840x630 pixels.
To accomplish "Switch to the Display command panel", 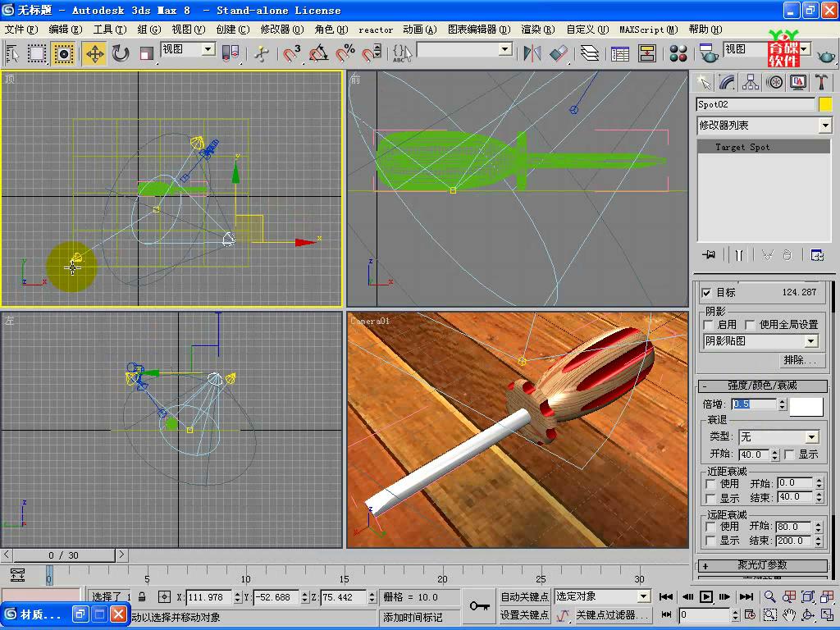I will tap(798, 83).
